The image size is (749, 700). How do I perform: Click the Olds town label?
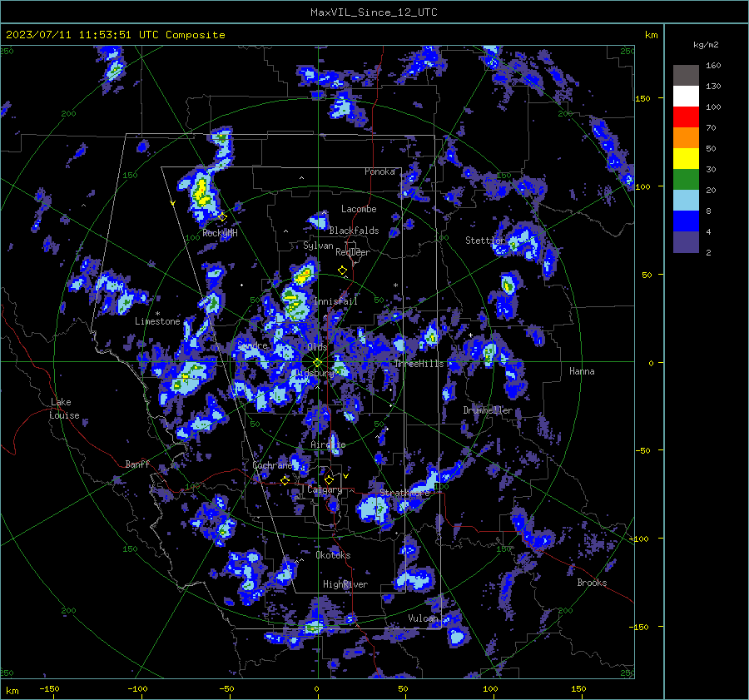click(317, 347)
